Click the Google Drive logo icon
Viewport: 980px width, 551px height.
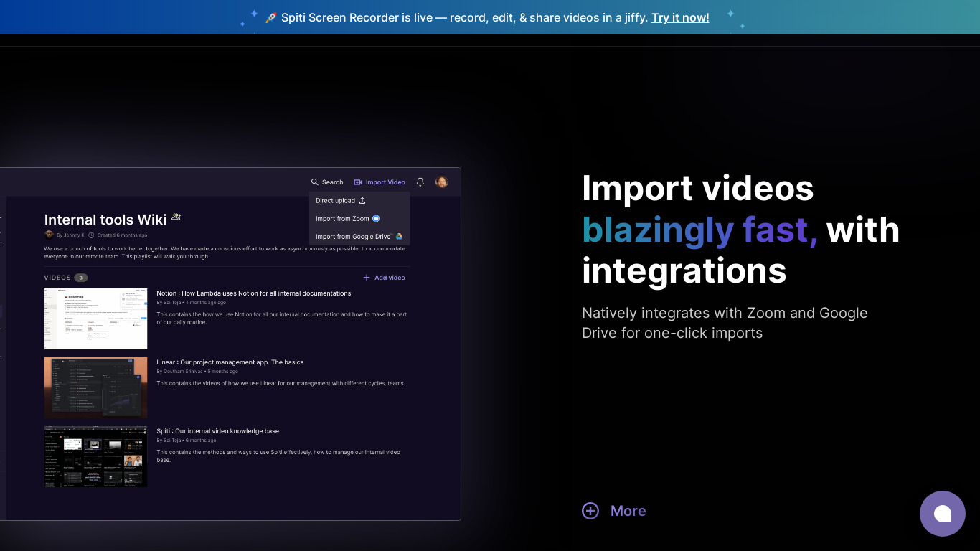pos(399,236)
